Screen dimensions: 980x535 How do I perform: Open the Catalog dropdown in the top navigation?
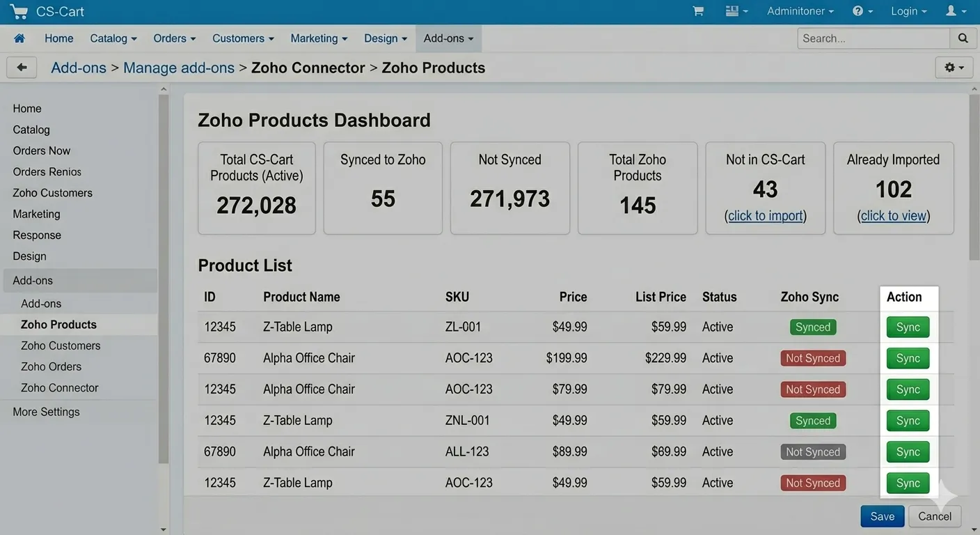[113, 38]
